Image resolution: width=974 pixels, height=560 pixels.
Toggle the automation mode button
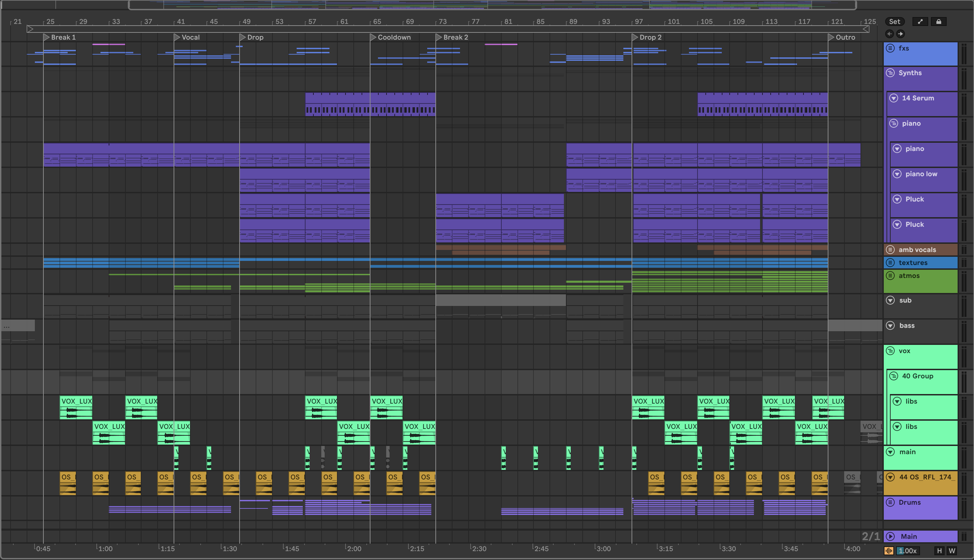[x=920, y=22]
